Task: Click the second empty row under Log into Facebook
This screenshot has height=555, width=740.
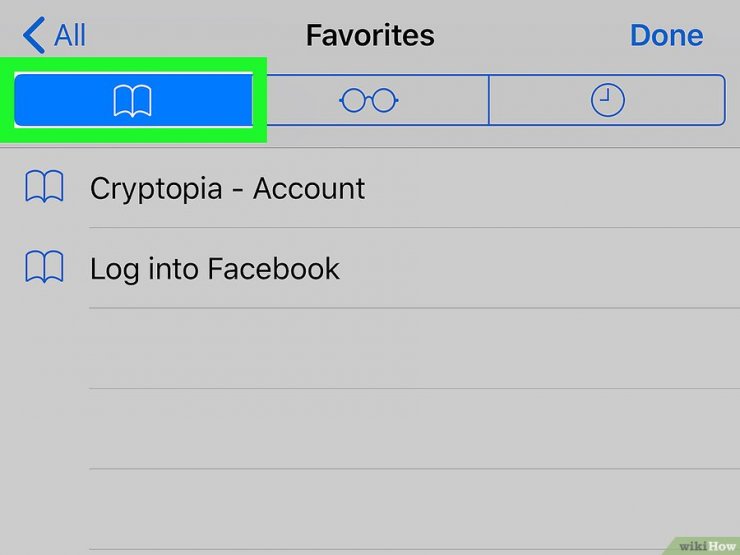Action: point(370,429)
